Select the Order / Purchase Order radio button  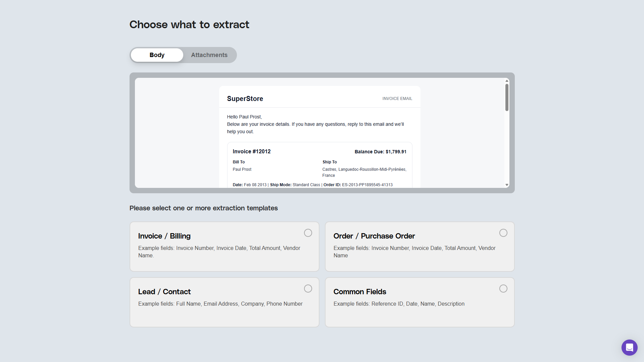(503, 233)
